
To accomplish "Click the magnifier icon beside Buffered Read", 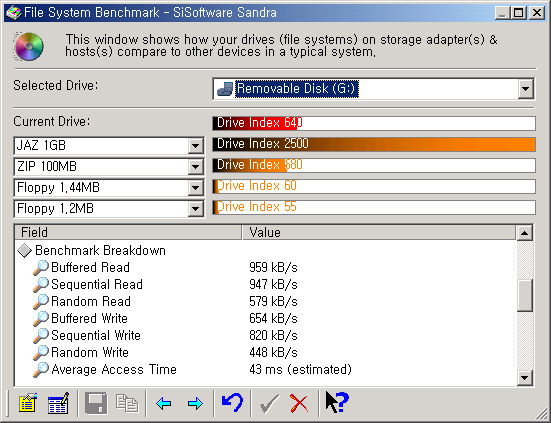I will [x=41, y=268].
